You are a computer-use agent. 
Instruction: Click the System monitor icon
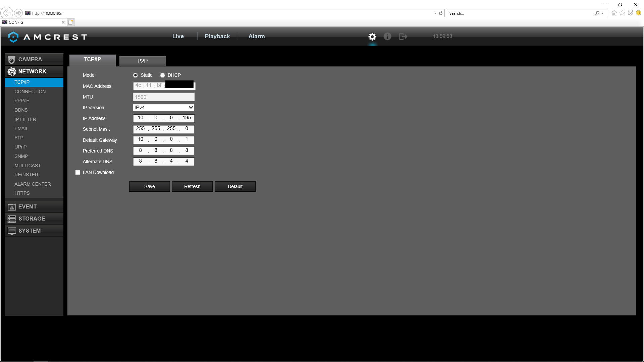(12, 231)
